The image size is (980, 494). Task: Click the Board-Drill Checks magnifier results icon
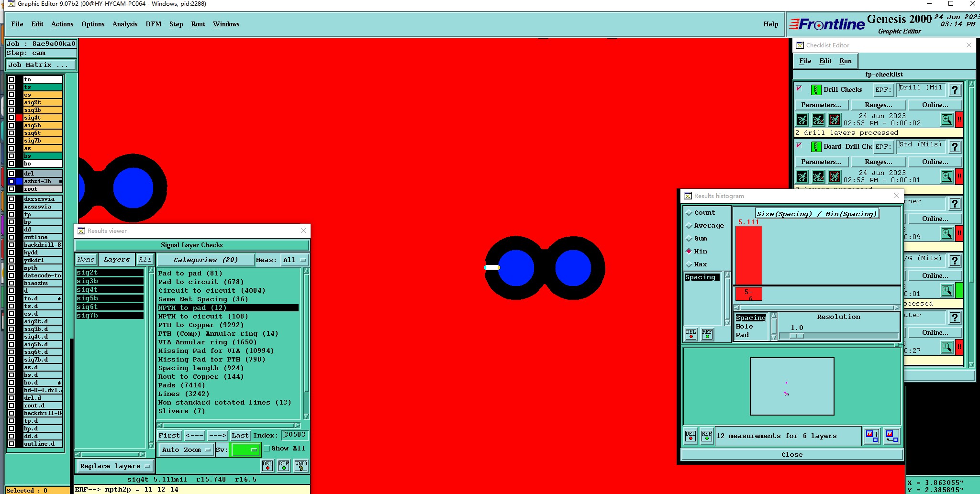click(947, 176)
